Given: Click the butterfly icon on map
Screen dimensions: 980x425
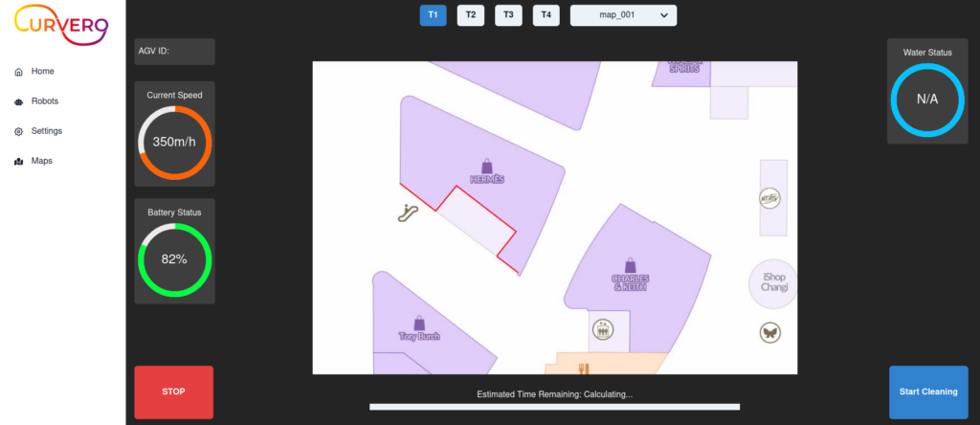Looking at the screenshot, I should click(x=769, y=332).
